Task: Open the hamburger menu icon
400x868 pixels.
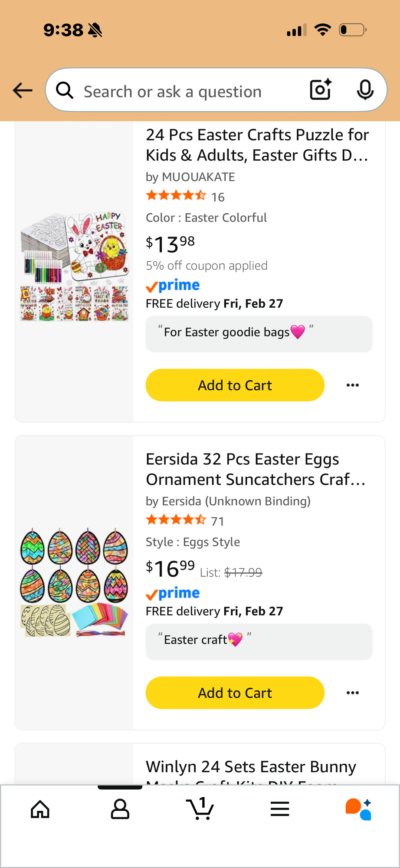Action: click(x=280, y=809)
